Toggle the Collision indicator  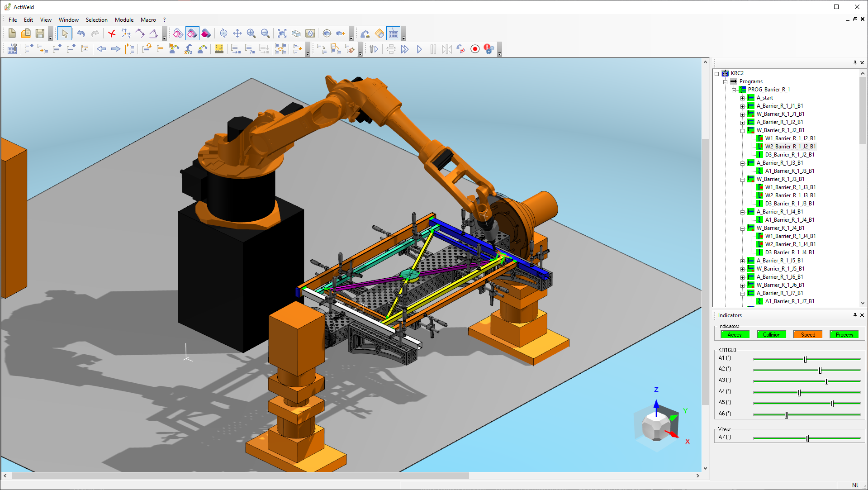tap(771, 335)
